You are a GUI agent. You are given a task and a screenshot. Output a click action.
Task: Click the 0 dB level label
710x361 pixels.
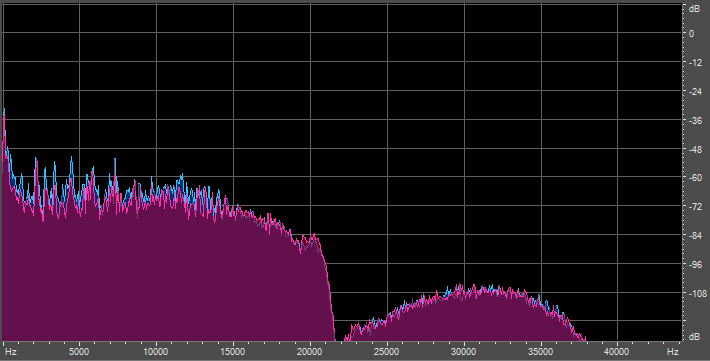click(691, 34)
